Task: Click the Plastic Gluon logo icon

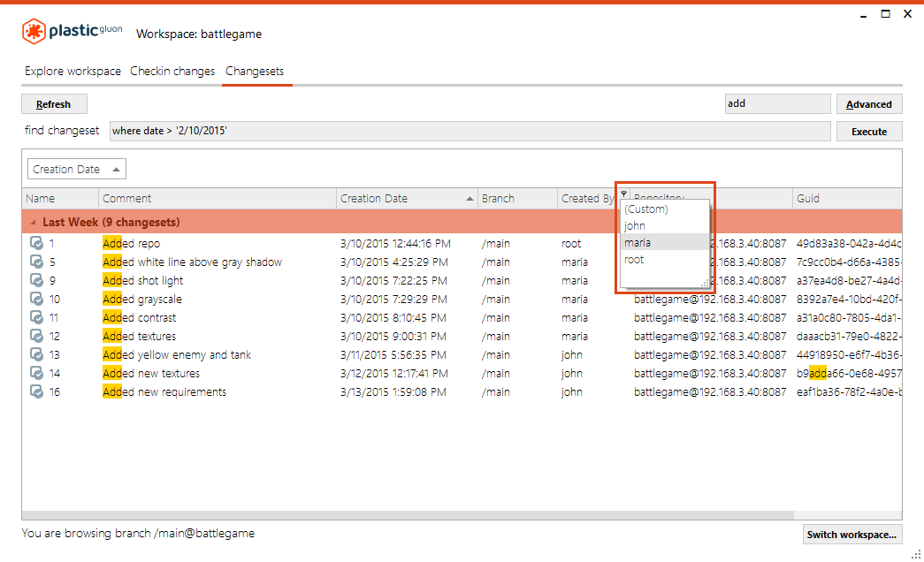Action: pos(34,31)
